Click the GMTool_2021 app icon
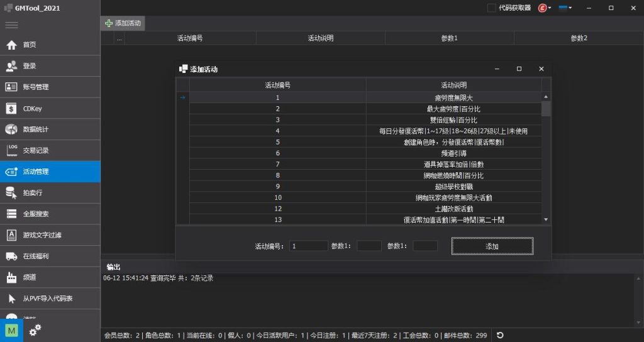The image size is (644, 342). pos(8,8)
